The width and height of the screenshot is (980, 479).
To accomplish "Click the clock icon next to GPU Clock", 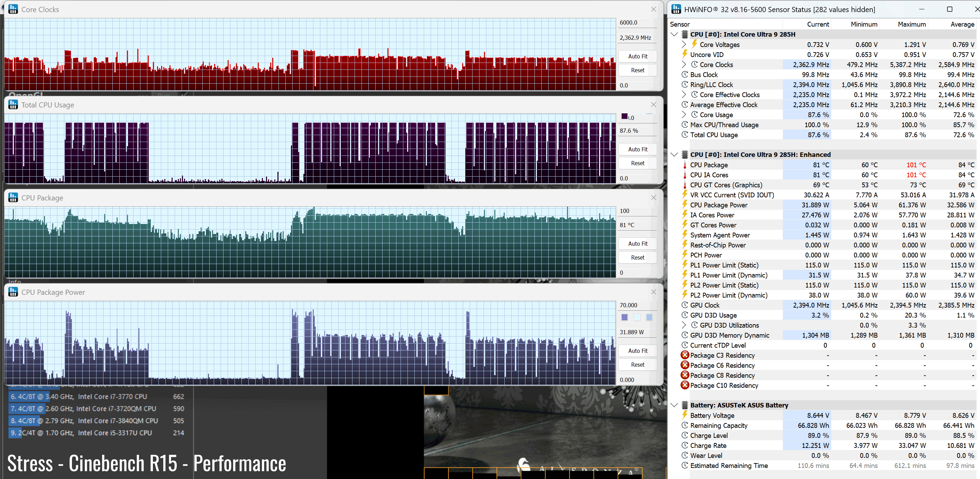I will 685,305.
